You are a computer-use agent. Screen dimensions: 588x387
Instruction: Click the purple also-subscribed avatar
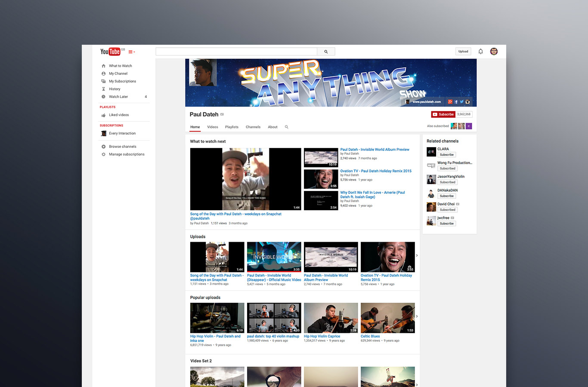[x=469, y=126]
